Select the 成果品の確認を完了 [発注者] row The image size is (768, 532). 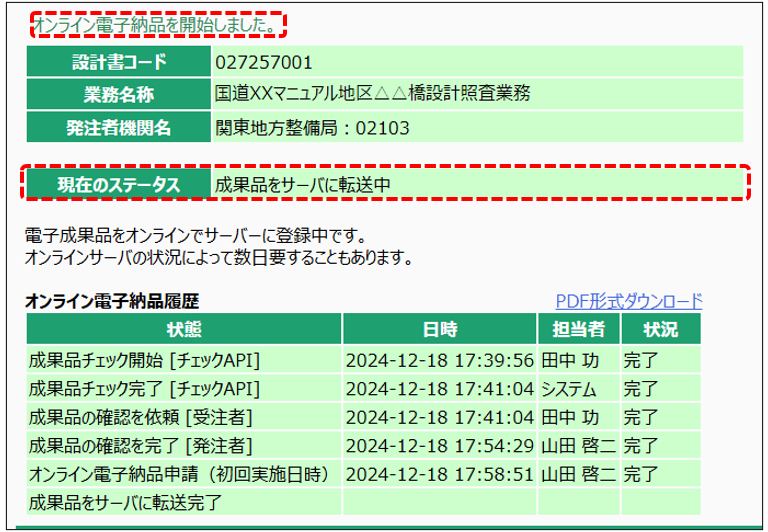tap(140, 445)
